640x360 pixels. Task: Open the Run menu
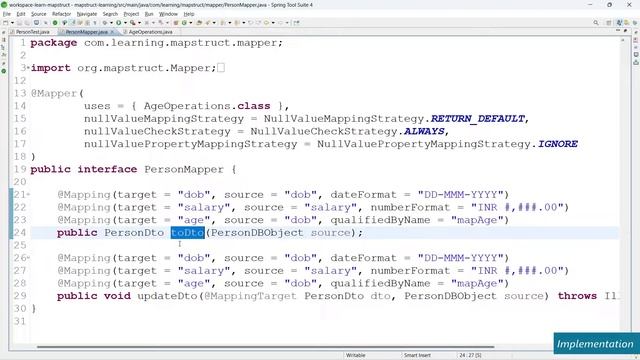[x=149, y=14]
